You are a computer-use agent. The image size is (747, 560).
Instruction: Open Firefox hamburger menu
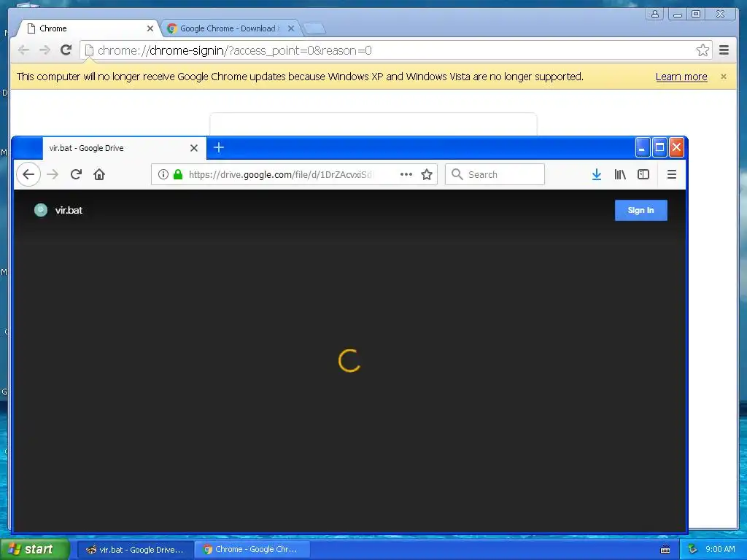tap(672, 175)
